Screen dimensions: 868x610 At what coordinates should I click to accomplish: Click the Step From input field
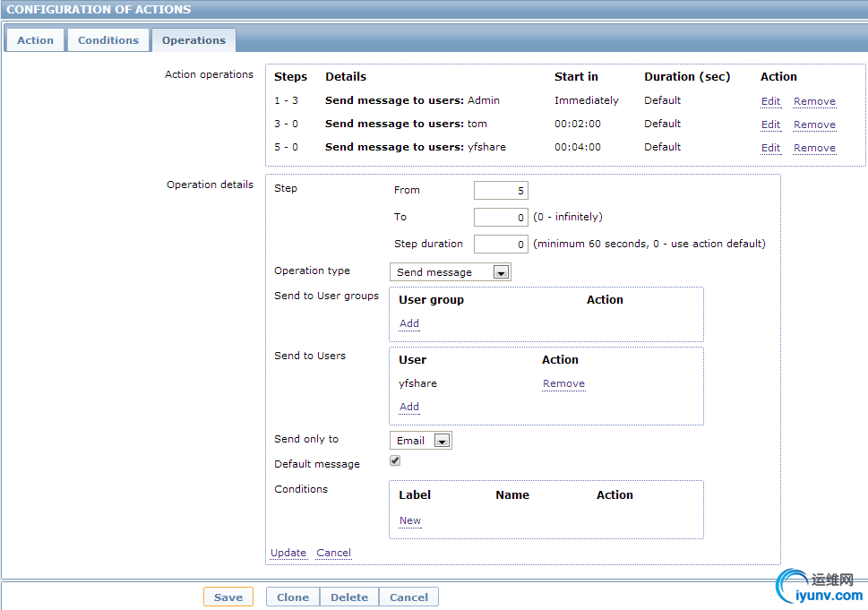[x=501, y=190]
